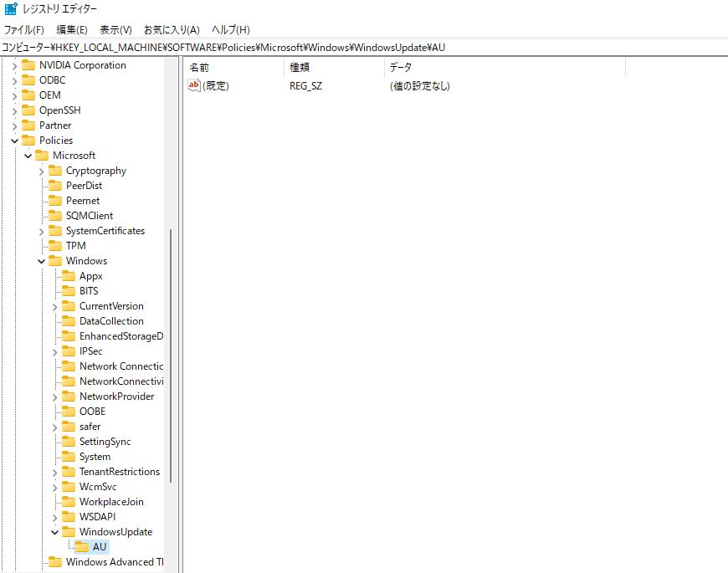Collapse the Windows tree node

tap(41, 260)
